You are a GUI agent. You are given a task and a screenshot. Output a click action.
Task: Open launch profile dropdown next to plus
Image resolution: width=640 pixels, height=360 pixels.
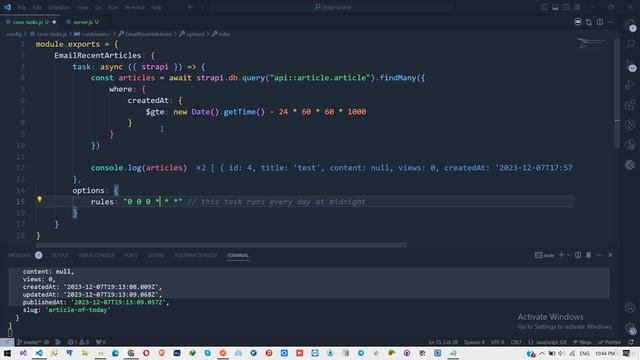click(568, 255)
